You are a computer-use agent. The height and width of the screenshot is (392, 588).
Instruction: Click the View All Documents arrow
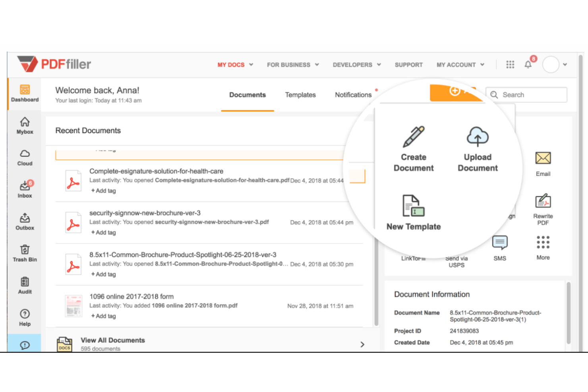[362, 344]
